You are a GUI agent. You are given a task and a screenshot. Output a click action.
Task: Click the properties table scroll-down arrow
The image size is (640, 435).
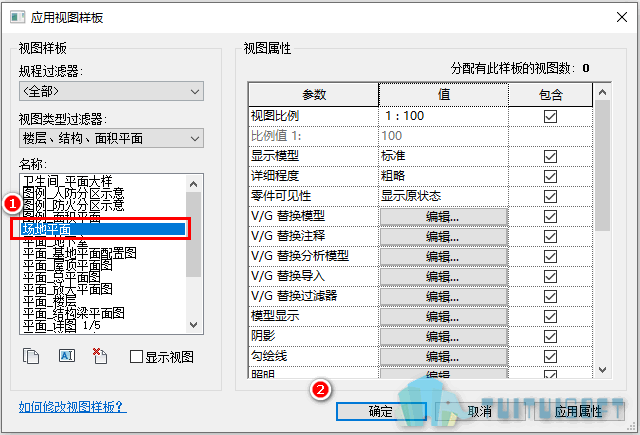tap(602, 370)
